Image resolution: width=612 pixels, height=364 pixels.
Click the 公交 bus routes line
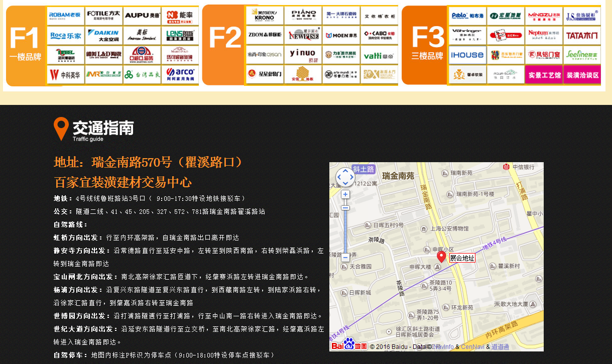click(159, 211)
